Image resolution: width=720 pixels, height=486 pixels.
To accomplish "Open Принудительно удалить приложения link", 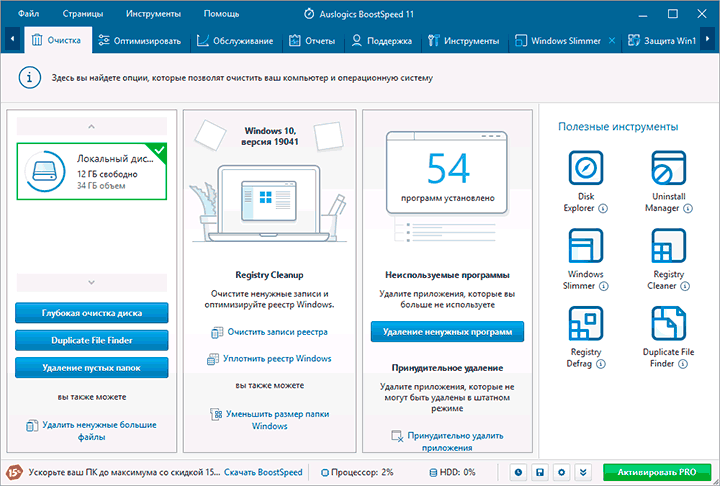I will point(447,441).
